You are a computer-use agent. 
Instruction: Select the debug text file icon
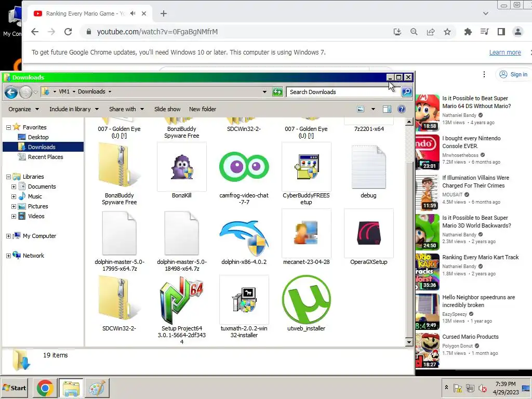tap(369, 167)
